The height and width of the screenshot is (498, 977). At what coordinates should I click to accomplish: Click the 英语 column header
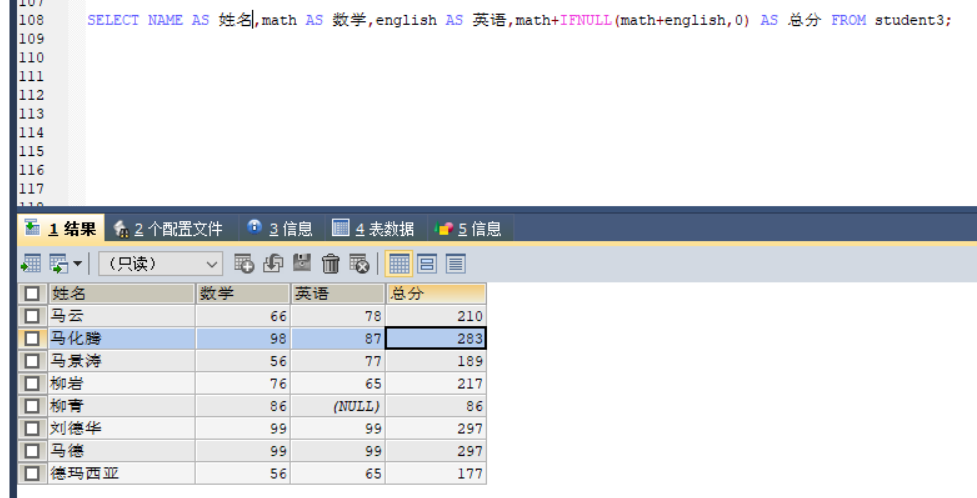pos(338,294)
